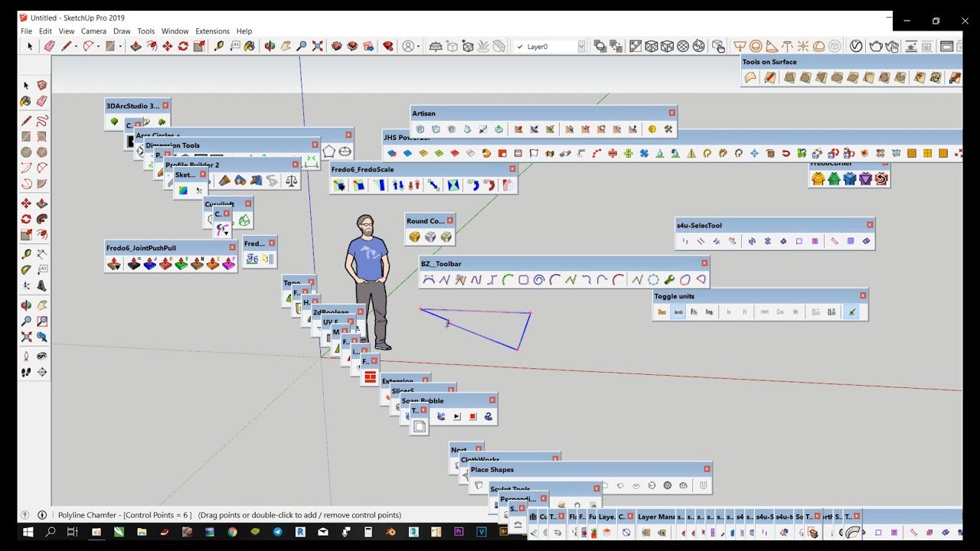This screenshot has height=551, width=980.
Task: Close the Toggle units toolbar
Action: tap(863, 295)
